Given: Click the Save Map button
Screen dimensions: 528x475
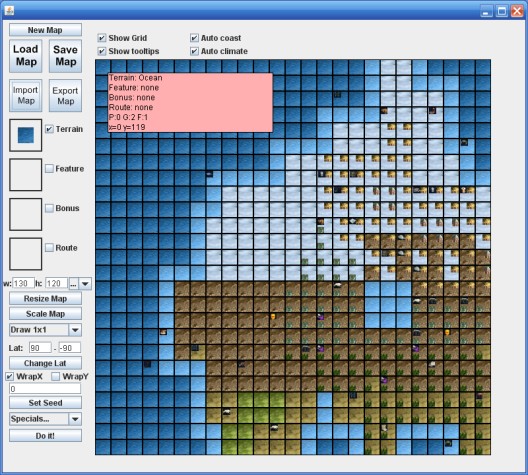Looking at the screenshot, I should click(65, 56).
